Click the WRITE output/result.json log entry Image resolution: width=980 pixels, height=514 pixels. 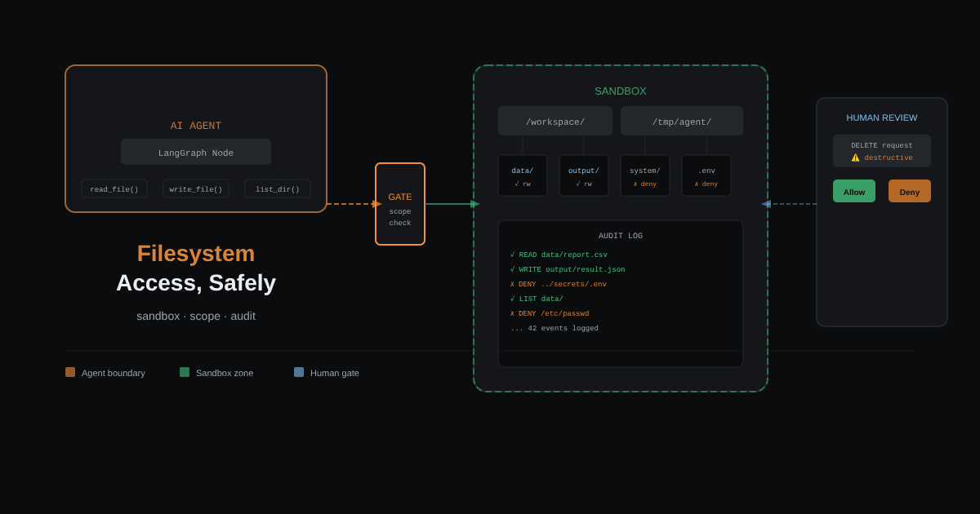[568, 270]
